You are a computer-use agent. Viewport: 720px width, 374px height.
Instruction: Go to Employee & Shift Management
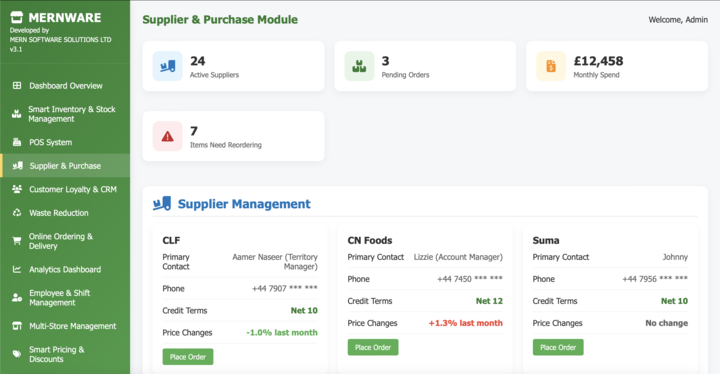pos(65,298)
